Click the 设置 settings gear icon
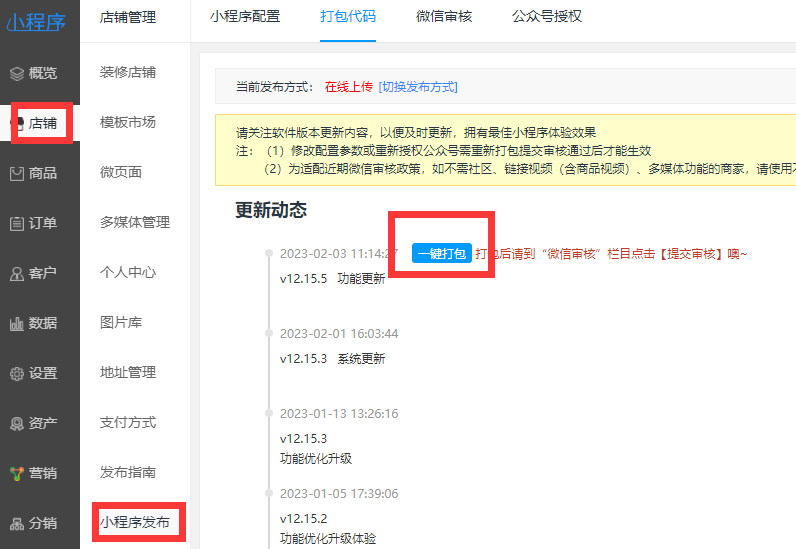Image resolution: width=796 pixels, height=549 pixels. (x=17, y=373)
